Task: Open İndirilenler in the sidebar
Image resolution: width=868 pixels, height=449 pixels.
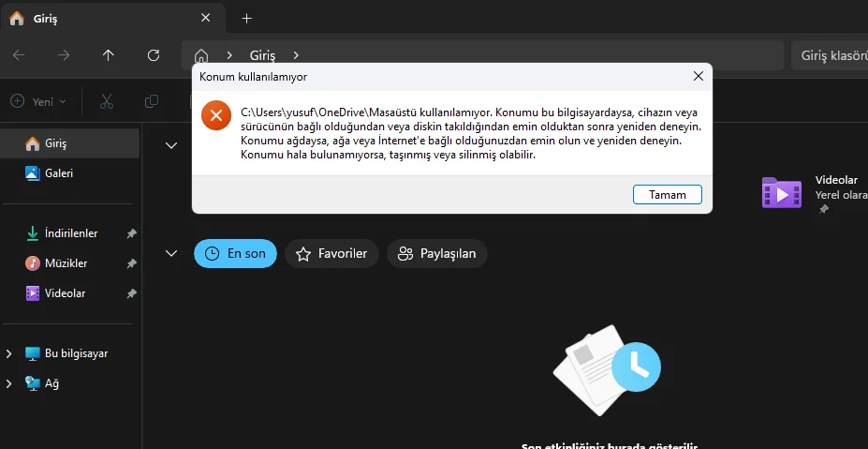Action: tap(69, 233)
